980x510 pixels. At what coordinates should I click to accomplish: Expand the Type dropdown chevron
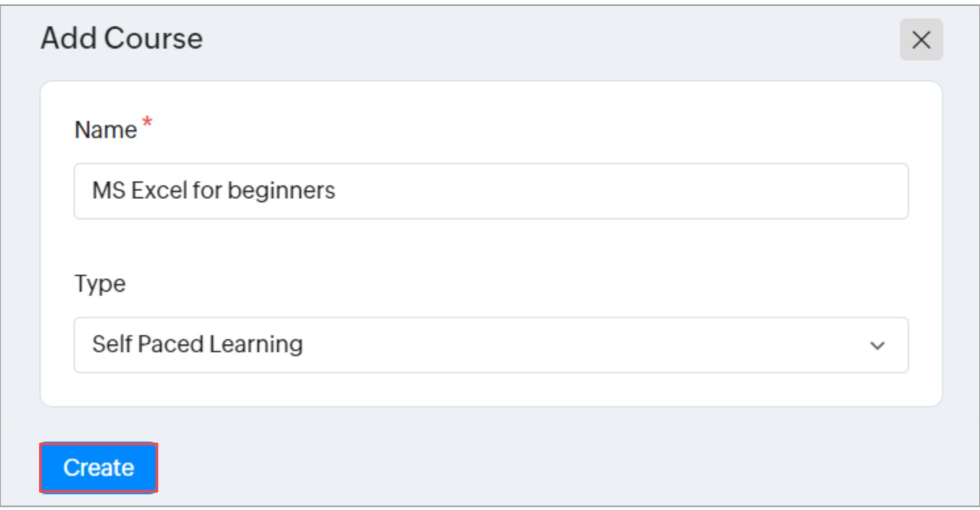pos(877,346)
